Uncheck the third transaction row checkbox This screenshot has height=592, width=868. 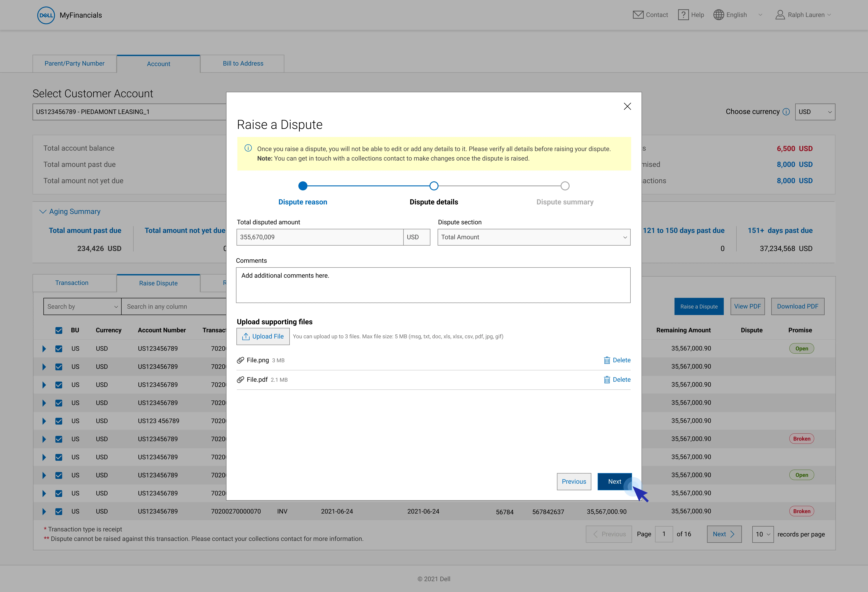59,385
